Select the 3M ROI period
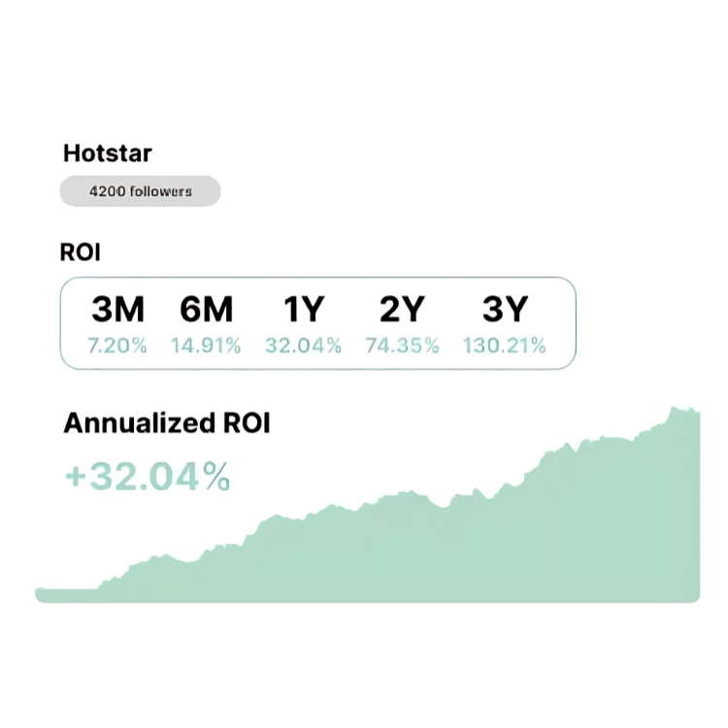This screenshot has height=728, width=728. pos(117,310)
